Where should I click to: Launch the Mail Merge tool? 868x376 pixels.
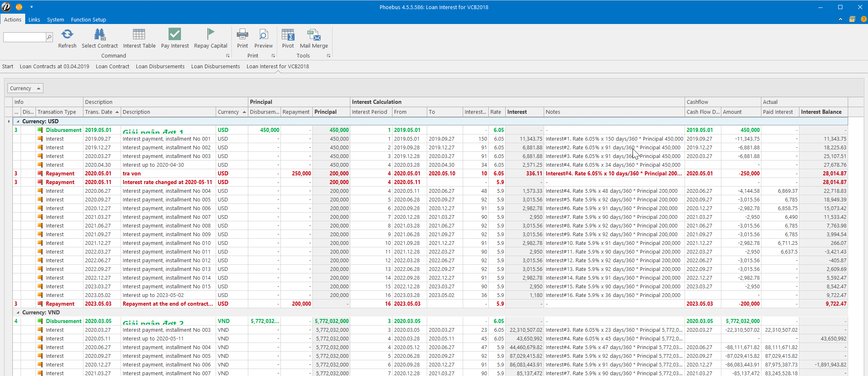[x=314, y=34]
